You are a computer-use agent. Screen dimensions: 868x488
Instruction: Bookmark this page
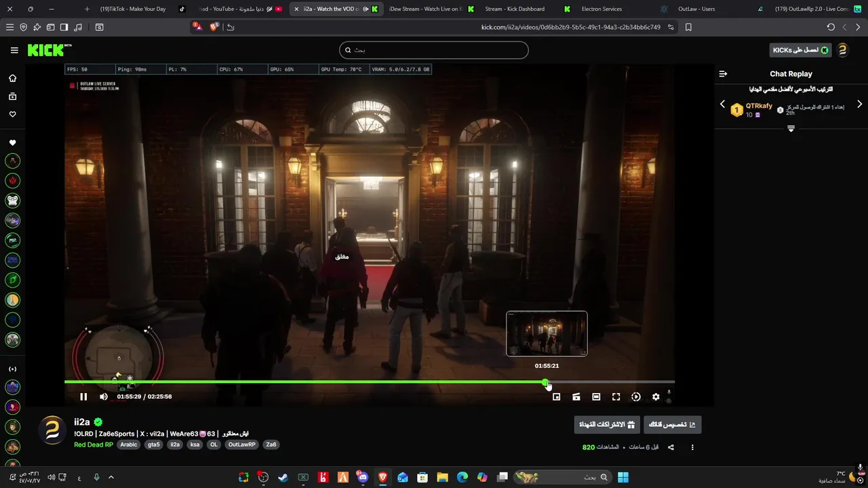[x=688, y=27]
